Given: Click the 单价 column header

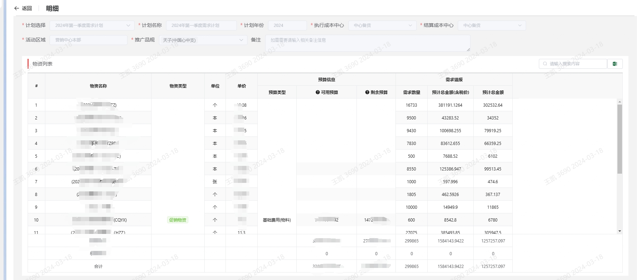Looking at the screenshot, I should 241,86.
